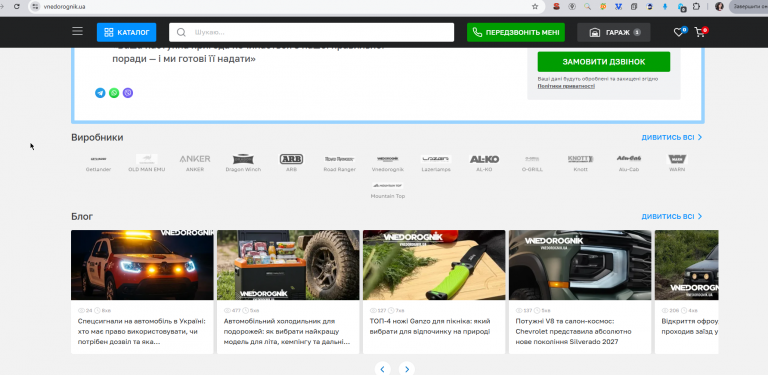
Task: View all manufacturers via Дивитись всі
Action: click(672, 138)
